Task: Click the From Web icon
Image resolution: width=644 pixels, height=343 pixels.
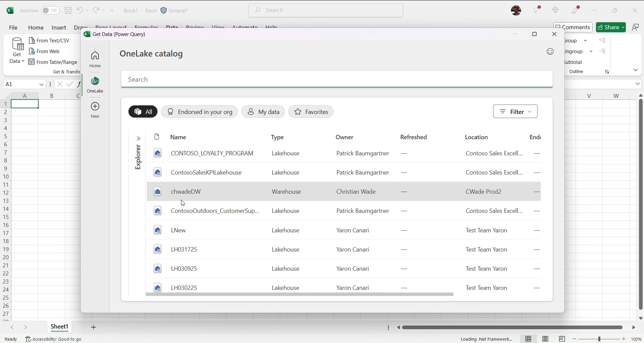Action: 32,51
